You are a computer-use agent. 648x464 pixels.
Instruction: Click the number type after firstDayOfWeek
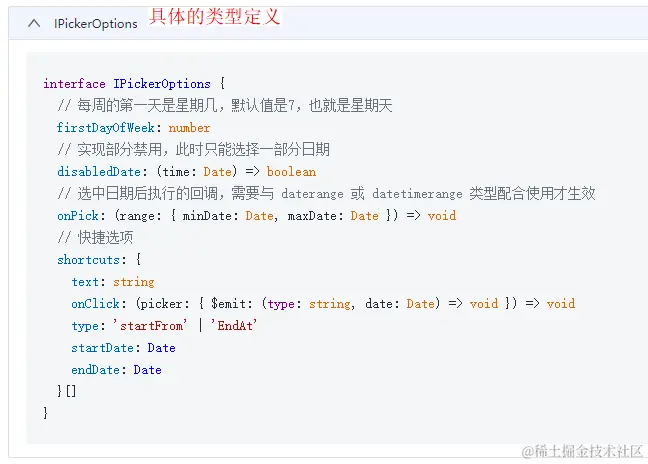pyautogui.click(x=189, y=128)
